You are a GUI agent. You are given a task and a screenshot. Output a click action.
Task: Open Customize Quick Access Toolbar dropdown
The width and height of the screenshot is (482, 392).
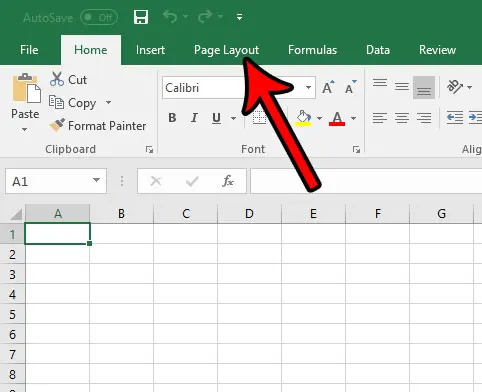pos(239,17)
